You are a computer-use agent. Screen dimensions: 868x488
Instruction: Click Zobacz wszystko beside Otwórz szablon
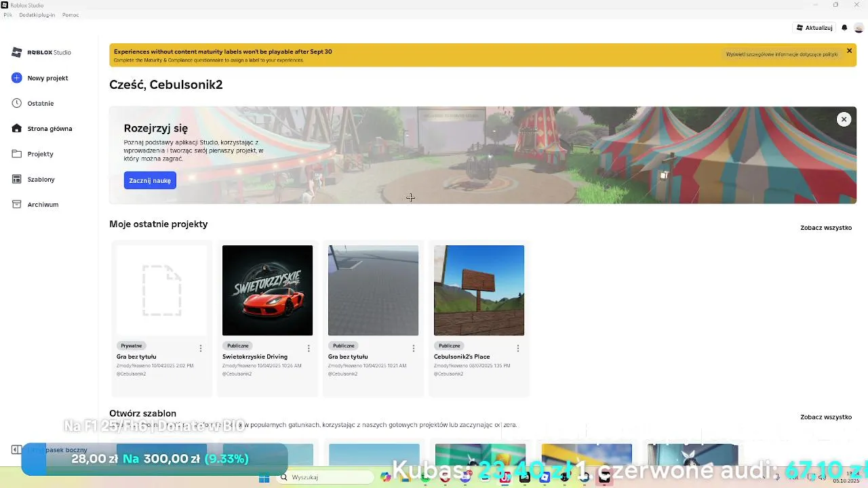pyautogui.click(x=826, y=417)
